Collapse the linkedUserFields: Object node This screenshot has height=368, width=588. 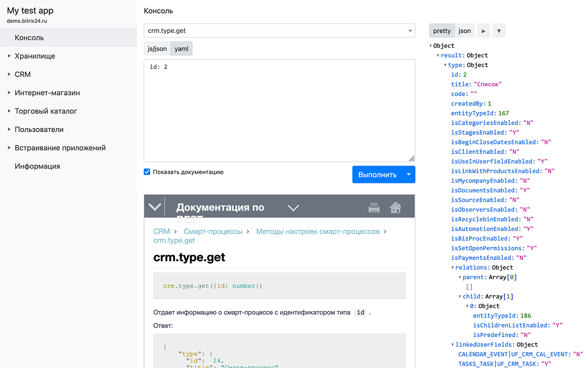[452, 345]
